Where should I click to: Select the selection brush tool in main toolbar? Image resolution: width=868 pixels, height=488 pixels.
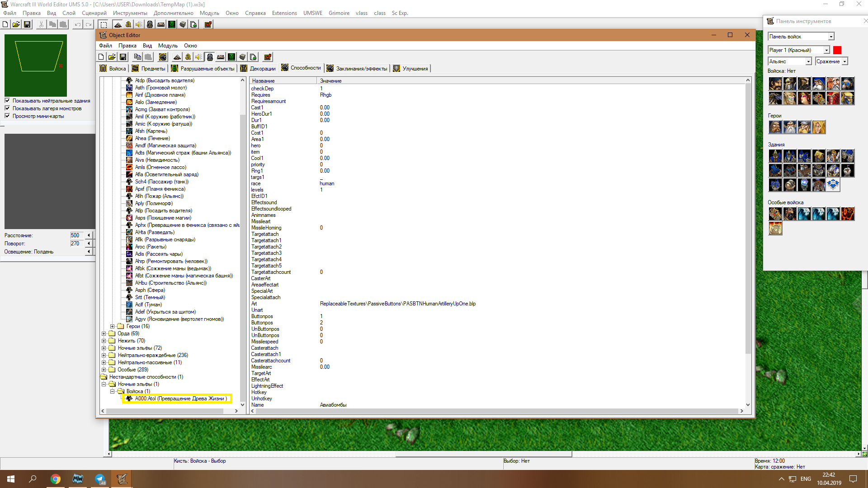tap(104, 24)
